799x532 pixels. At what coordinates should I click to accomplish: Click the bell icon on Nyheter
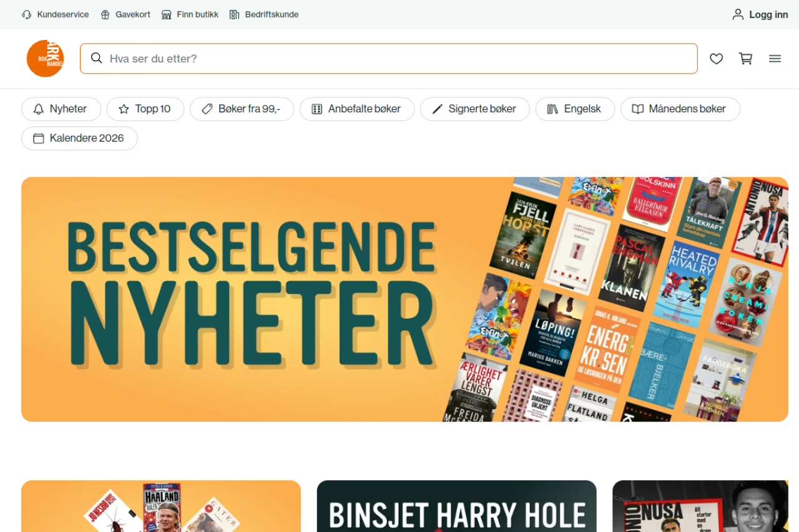[38, 109]
